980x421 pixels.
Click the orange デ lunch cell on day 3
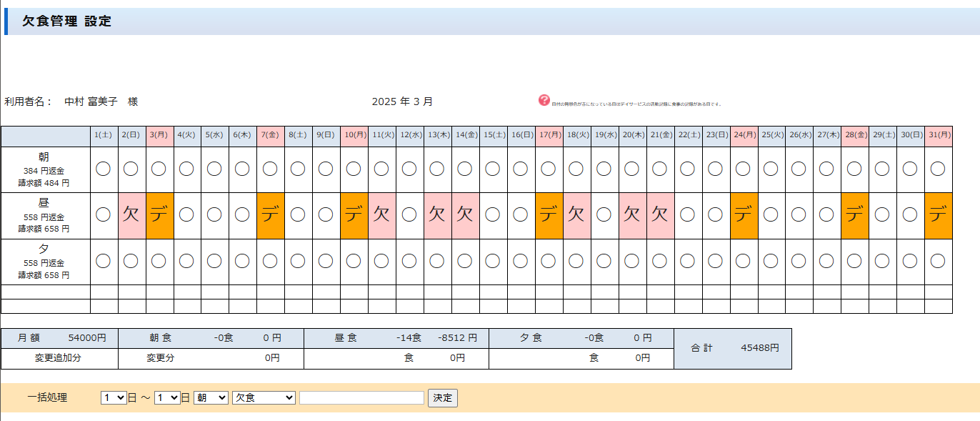[x=159, y=215]
